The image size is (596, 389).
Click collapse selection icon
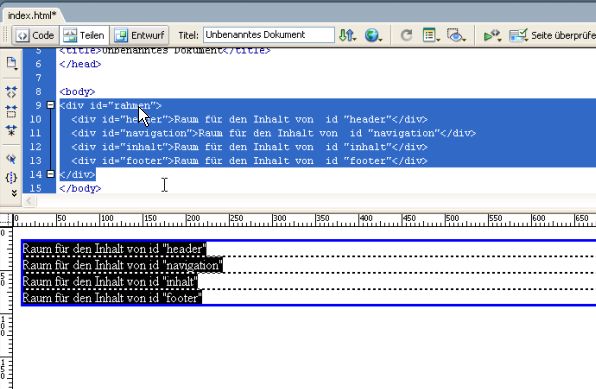pos(11,111)
